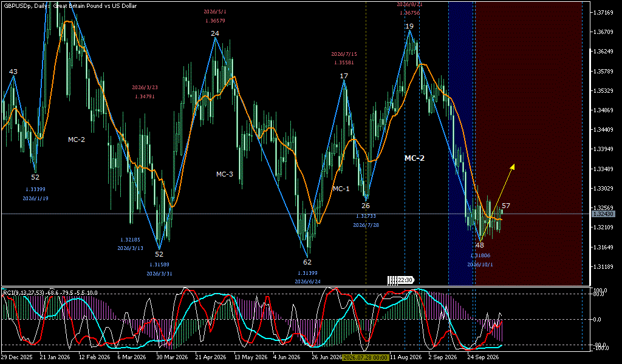Click the highlighted '2026.07.28 00:00' date on the time axis
The image size is (622, 364).
pyautogui.click(x=365, y=357)
